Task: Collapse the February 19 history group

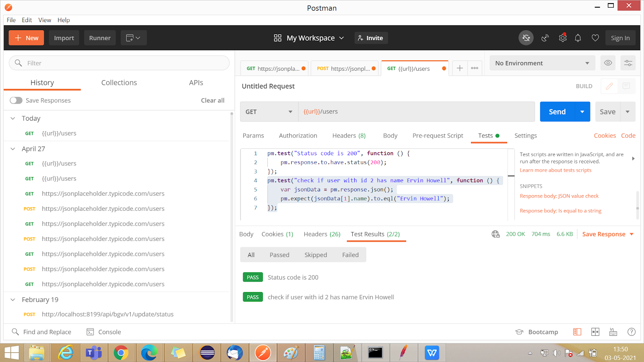Action: coord(13,300)
